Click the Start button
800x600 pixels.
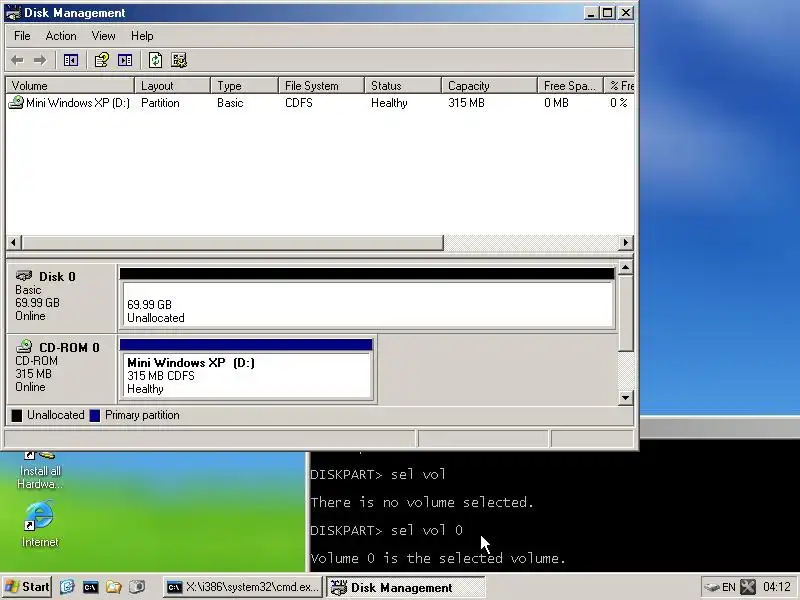coord(27,587)
